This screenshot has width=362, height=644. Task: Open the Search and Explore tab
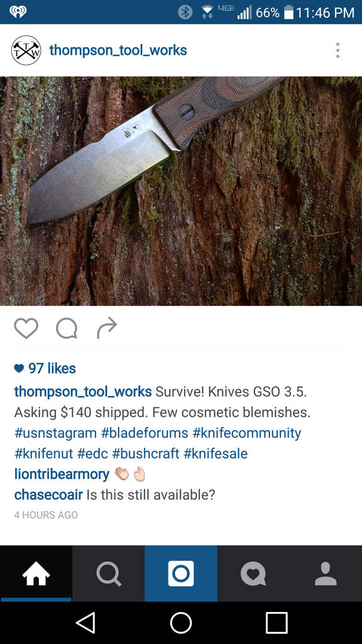108,574
